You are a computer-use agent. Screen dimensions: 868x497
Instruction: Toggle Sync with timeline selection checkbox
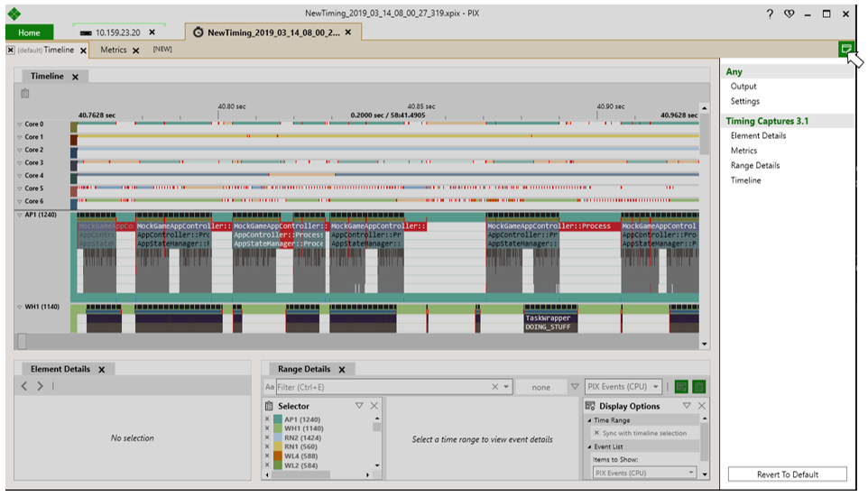(x=596, y=433)
